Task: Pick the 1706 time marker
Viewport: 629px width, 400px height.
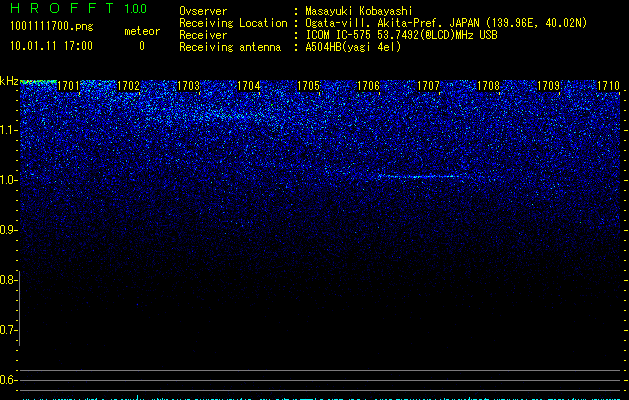Action: pos(368,86)
